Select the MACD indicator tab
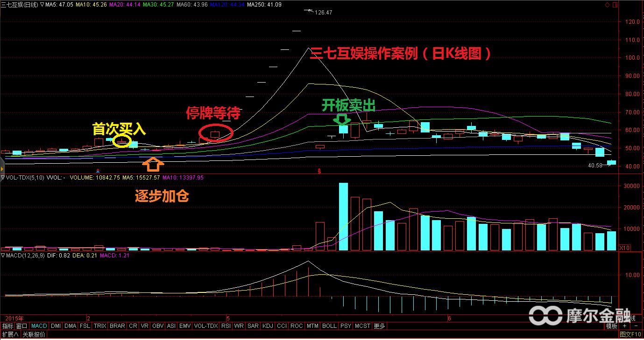Image resolution: width=644 pixels, height=340 pixels. coord(39,326)
